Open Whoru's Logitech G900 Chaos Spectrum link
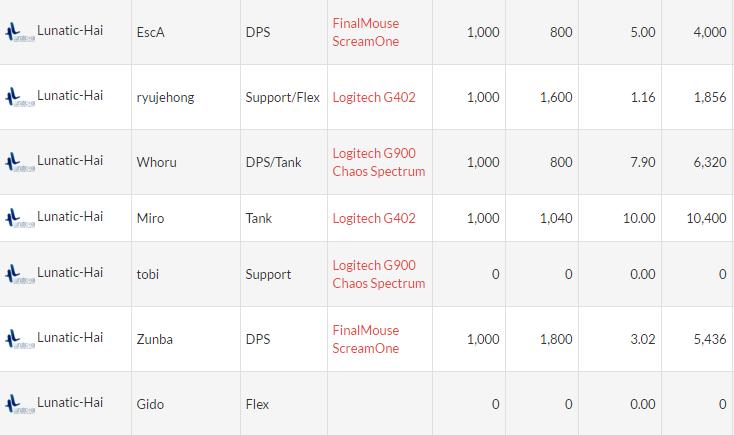Viewport: 734px width, 435px height. [378, 162]
